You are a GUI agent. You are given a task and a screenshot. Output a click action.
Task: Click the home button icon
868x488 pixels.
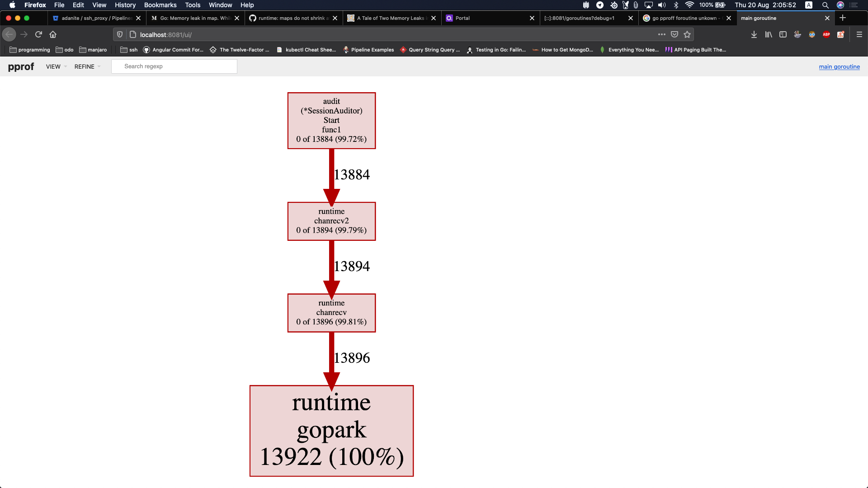(x=53, y=34)
